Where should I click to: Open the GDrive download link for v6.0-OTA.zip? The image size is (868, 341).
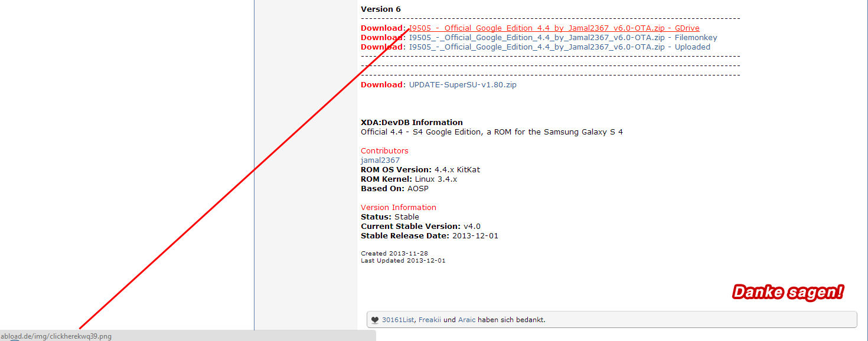[554, 28]
